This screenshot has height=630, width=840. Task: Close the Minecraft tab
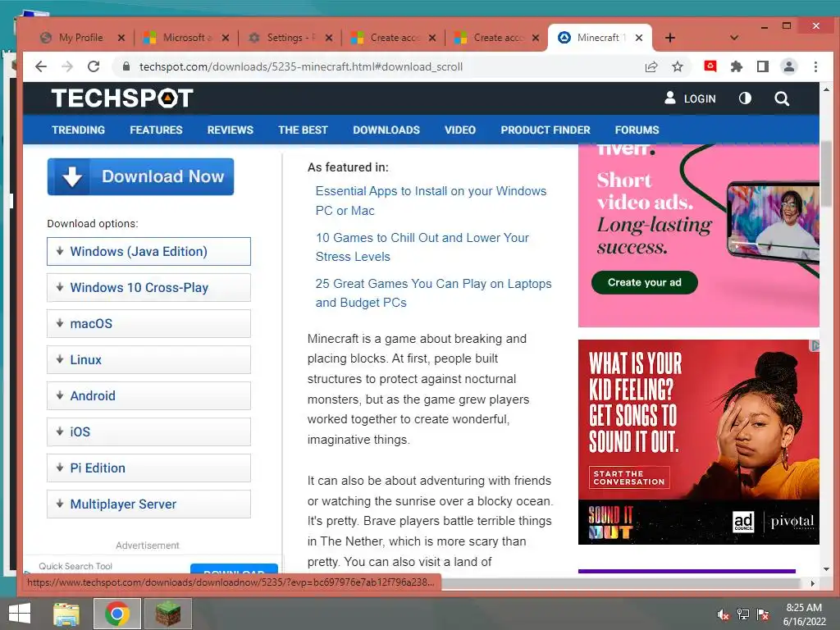[x=638, y=38]
